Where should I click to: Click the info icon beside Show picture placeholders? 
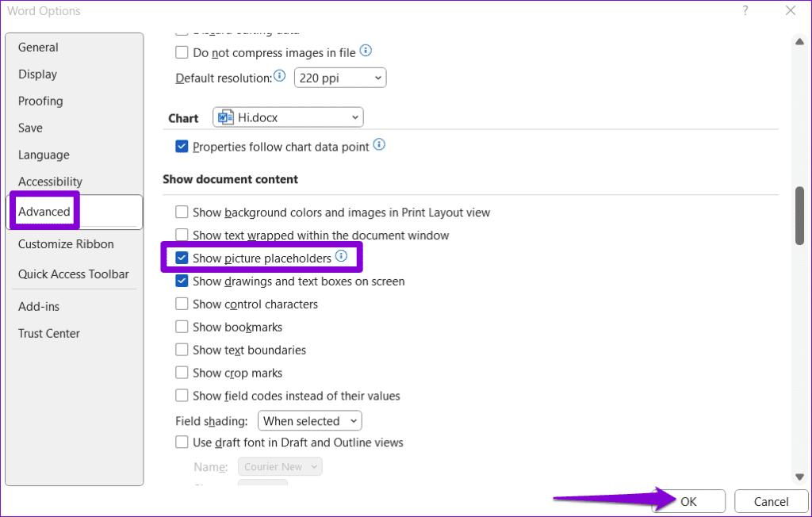click(342, 257)
